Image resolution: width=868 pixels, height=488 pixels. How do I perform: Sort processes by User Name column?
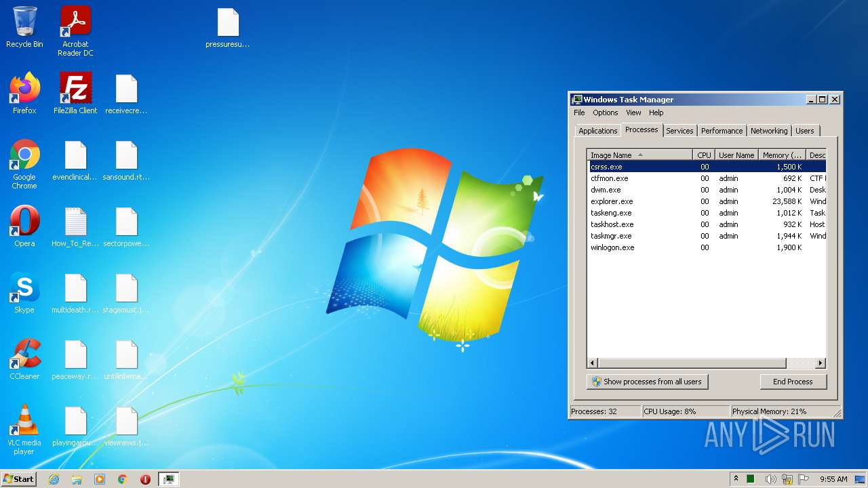point(736,155)
